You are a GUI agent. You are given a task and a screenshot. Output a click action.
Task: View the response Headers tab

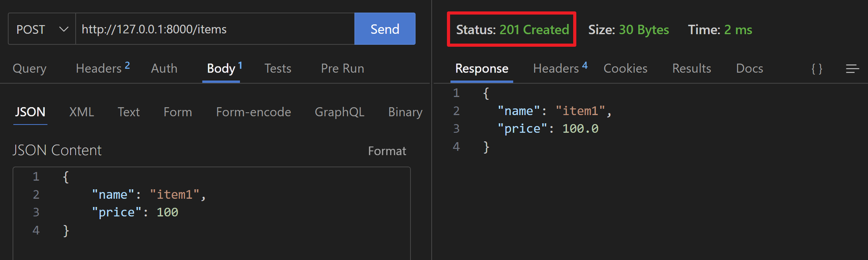(x=560, y=68)
